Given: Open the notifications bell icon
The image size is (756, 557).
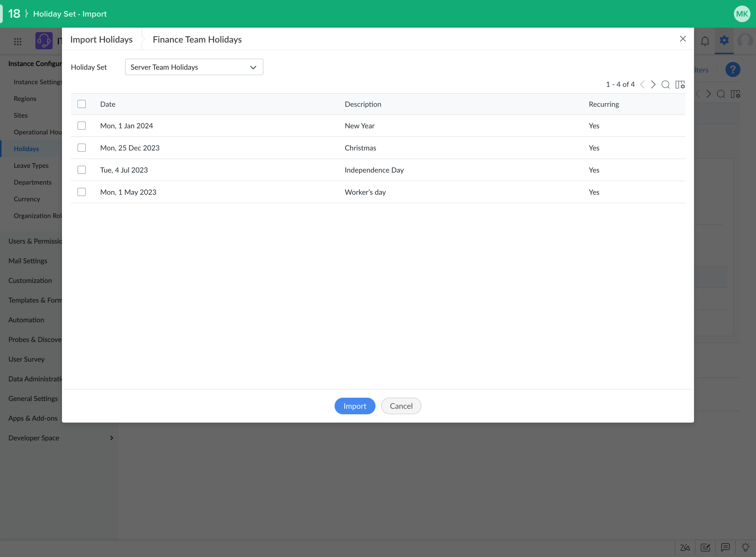Looking at the screenshot, I should point(705,41).
